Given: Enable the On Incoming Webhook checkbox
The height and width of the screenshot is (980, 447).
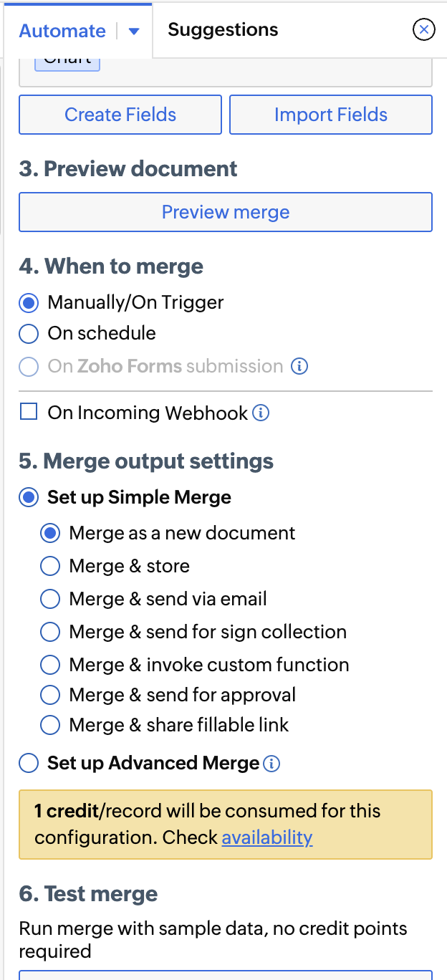Looking at the screenshot, I should tap(29, 412).
